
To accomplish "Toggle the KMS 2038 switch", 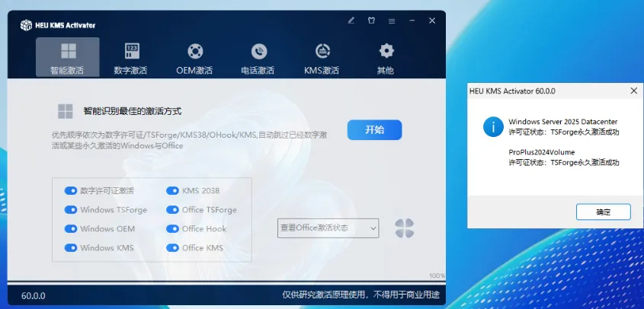I will click(172, 191).
